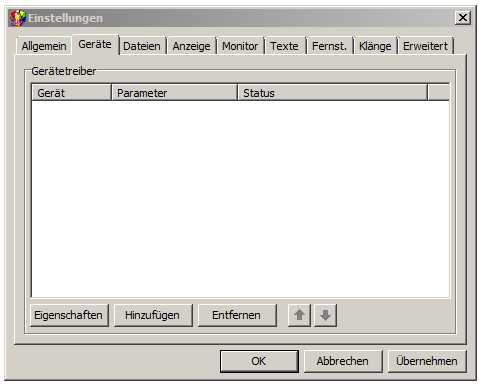Close the Einstellungen dialog
The height and width of the screenshot is (384, 479).
[463, 18]
